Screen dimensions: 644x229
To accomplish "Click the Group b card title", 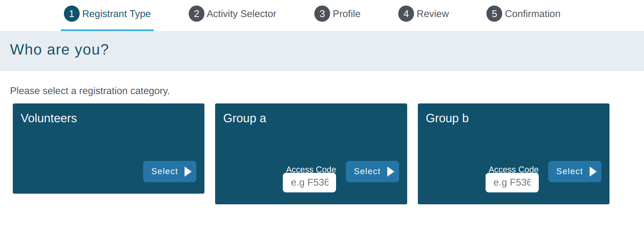I will [447, 118].
